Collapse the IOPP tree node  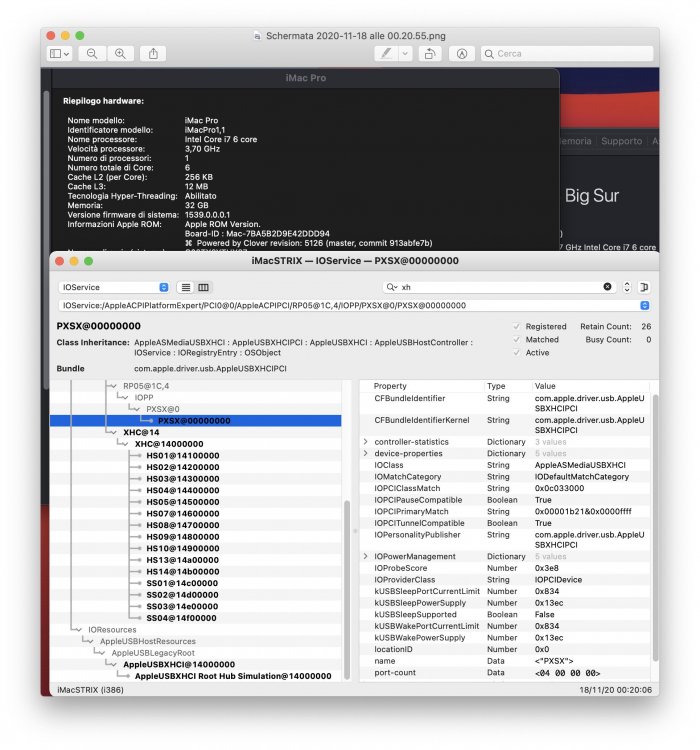click(x=125, y=397)
